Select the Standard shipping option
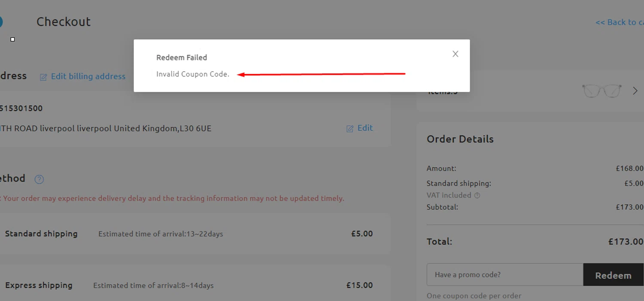The image size is (644, 301). [x=41, y=234]
